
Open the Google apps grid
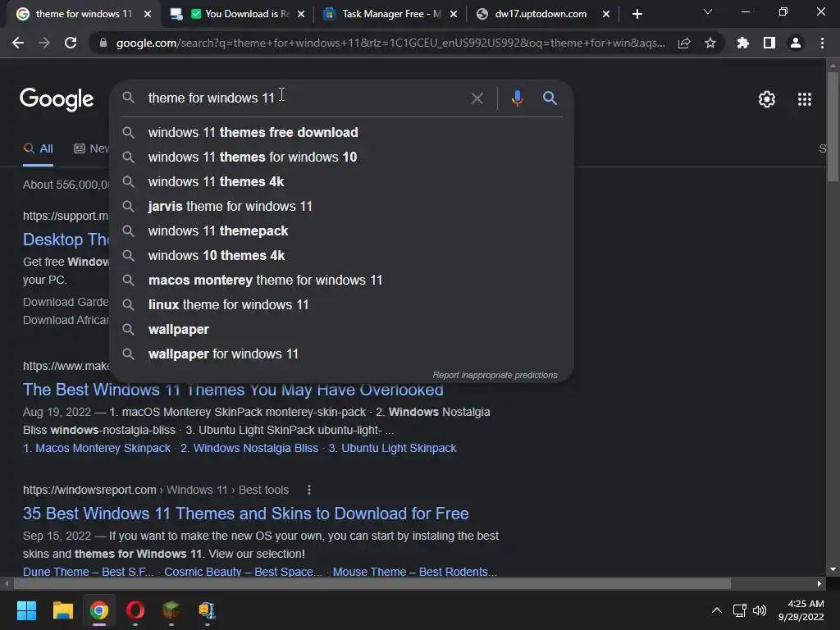coord(805,99)
